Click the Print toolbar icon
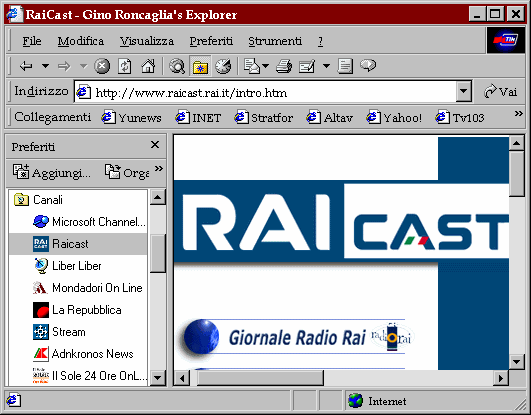The image size is (531, 415). (x=284, y=66)
